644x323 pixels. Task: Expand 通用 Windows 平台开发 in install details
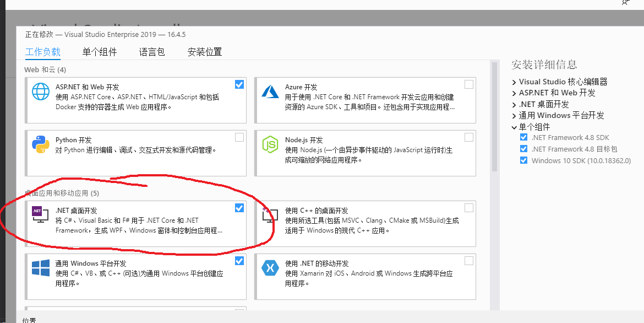(514, 116)
